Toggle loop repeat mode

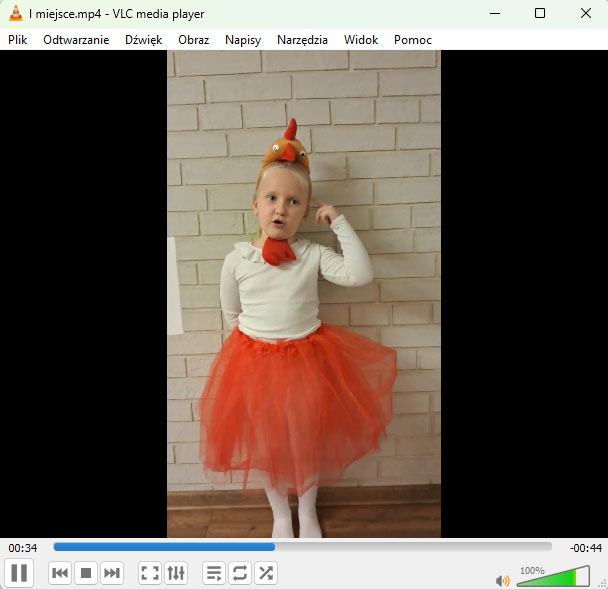240,573
